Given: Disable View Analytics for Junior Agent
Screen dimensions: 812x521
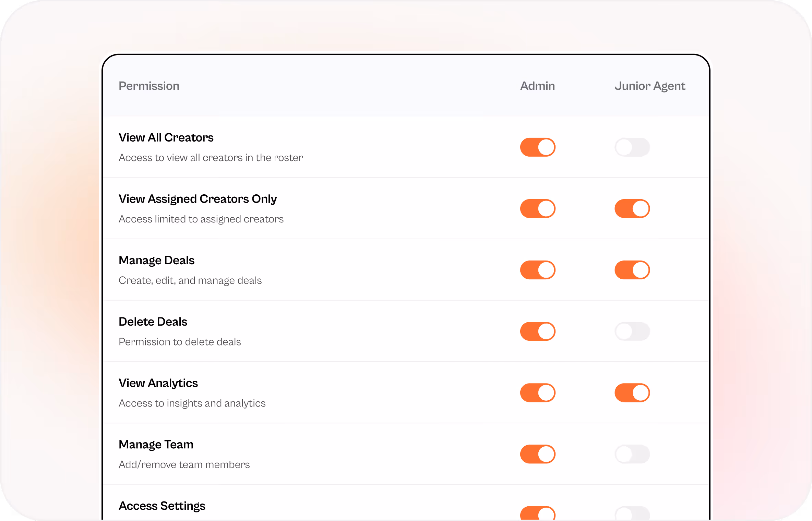Looking at the screenshot, I should click(x=632, y=392).
